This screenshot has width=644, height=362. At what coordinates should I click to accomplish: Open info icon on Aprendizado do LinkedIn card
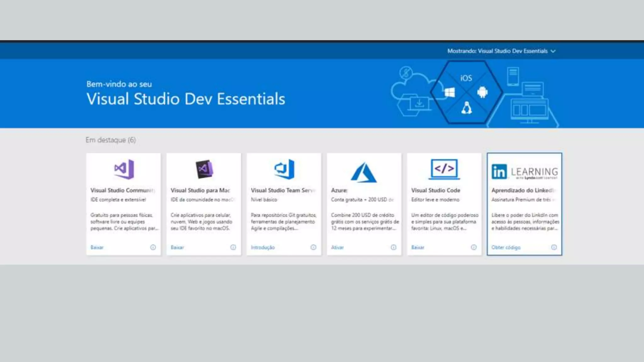coord(554,247)
